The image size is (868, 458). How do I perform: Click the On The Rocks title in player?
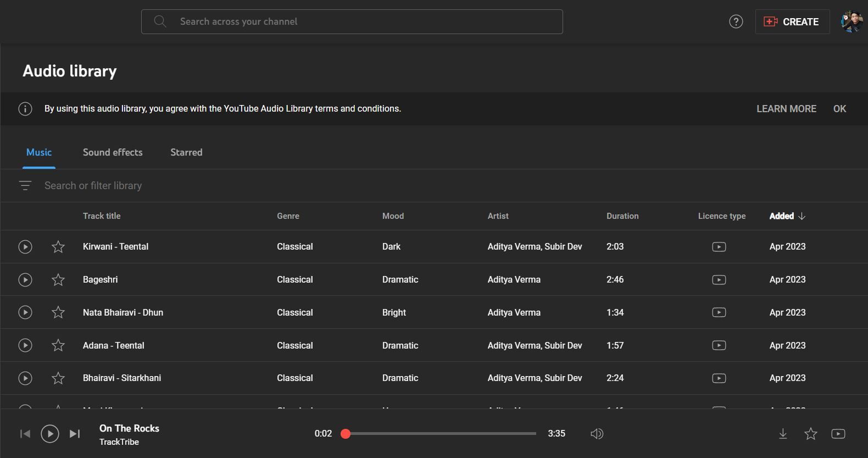(129, 428)
